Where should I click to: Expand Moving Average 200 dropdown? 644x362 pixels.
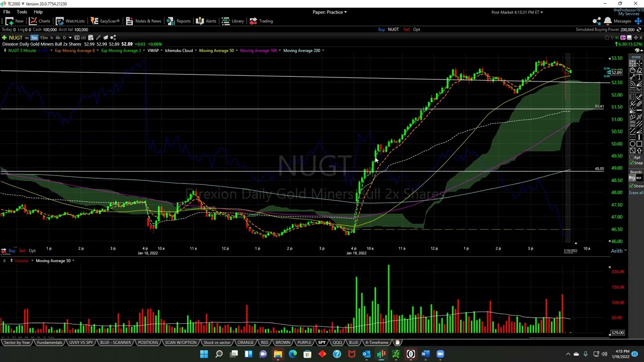pyautogui.click(x=323, y=50)
